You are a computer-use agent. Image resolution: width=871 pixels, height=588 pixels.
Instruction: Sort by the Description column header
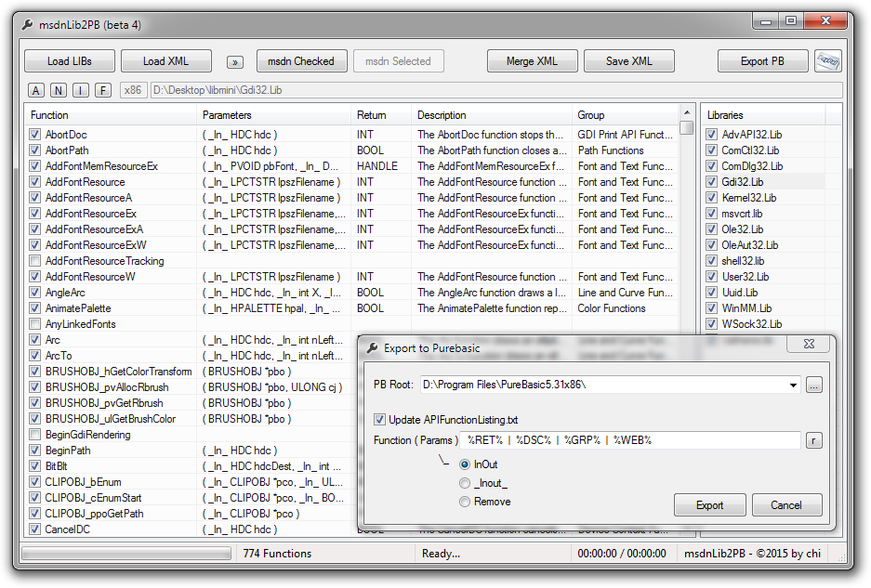pos(492,115)
